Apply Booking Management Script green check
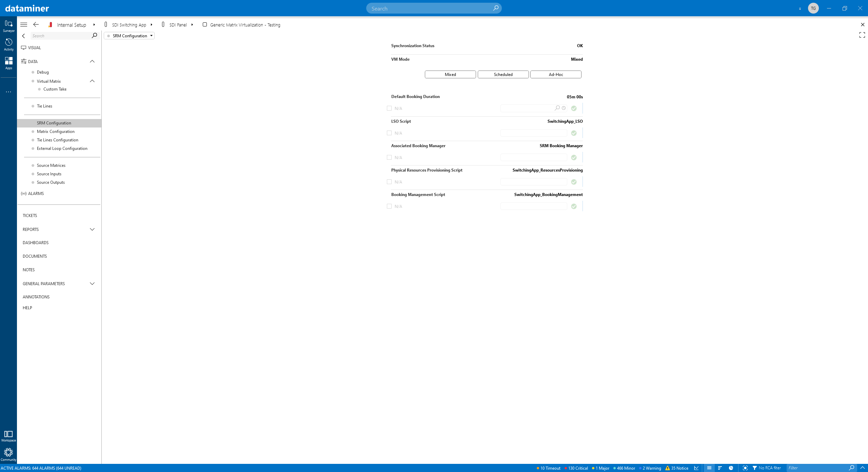868x472 pixels. (574, 206)
